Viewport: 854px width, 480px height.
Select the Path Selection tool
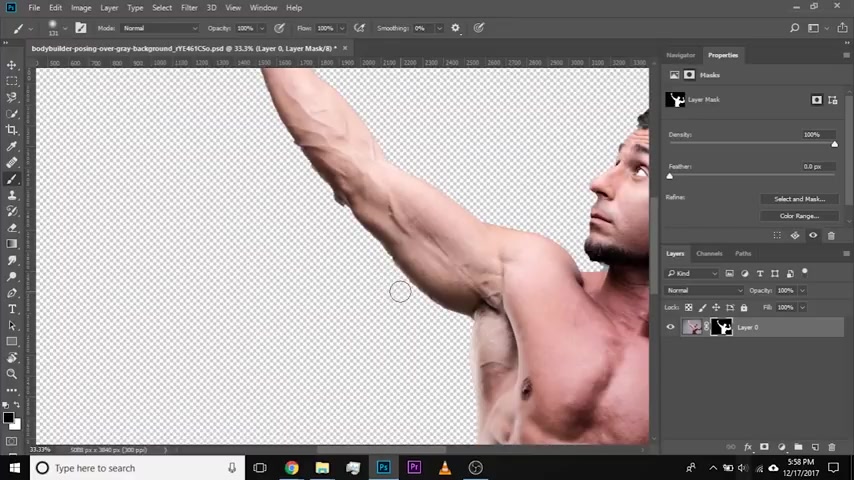11,326
